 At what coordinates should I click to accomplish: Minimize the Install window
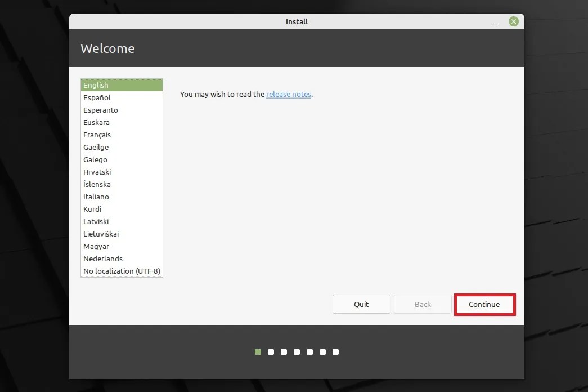coord(496,21)
